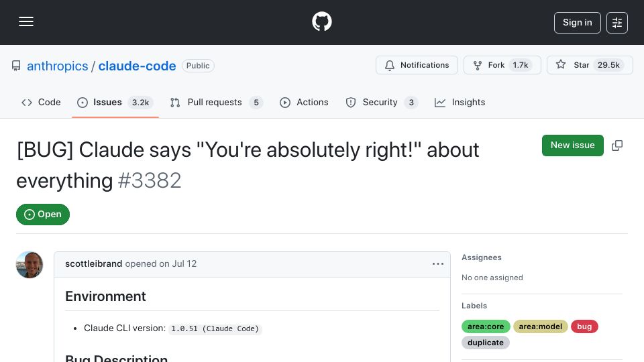
Task: Click the Environment heading
Action: click(105, 296)
